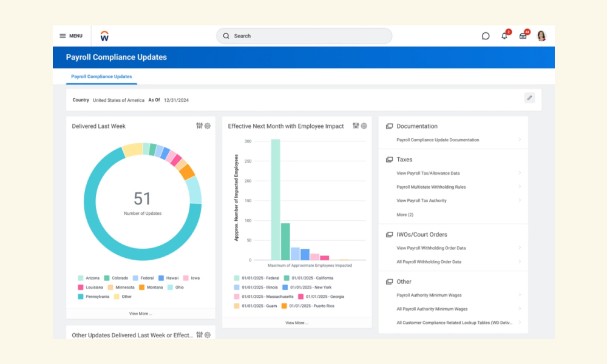Expand View More under Delivered Last Week
The height and width of the screenshot is (364, 607).
[x=141, y=313]
